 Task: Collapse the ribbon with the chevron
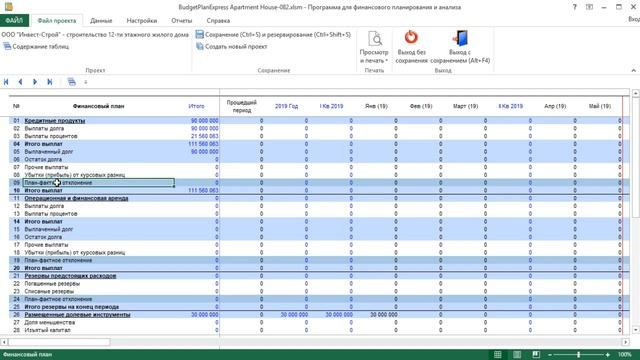pos(633,71)
